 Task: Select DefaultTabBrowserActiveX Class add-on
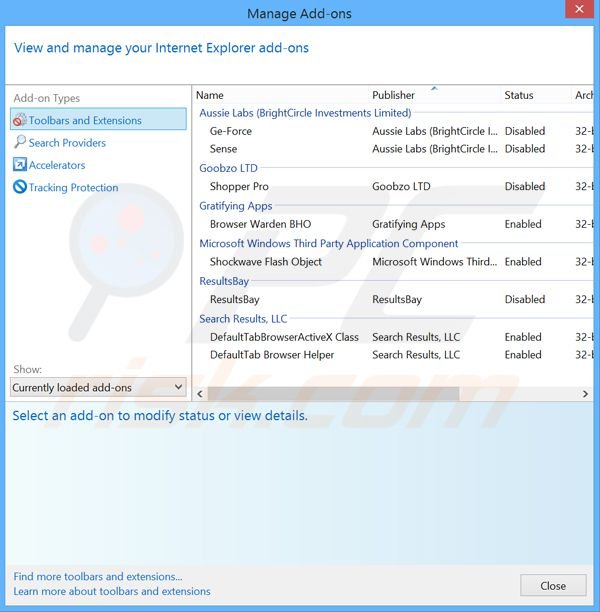(393, 337)
